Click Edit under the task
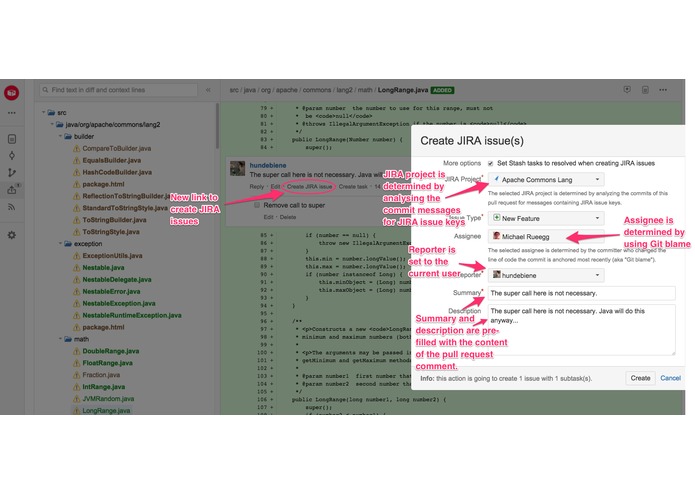 [269, 217]
